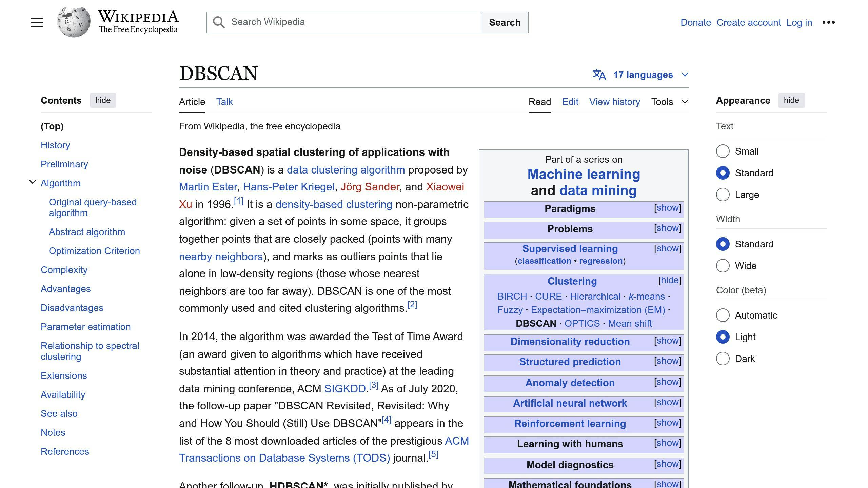
Task: Go to Preliminary in Contents
Action: 64,164
